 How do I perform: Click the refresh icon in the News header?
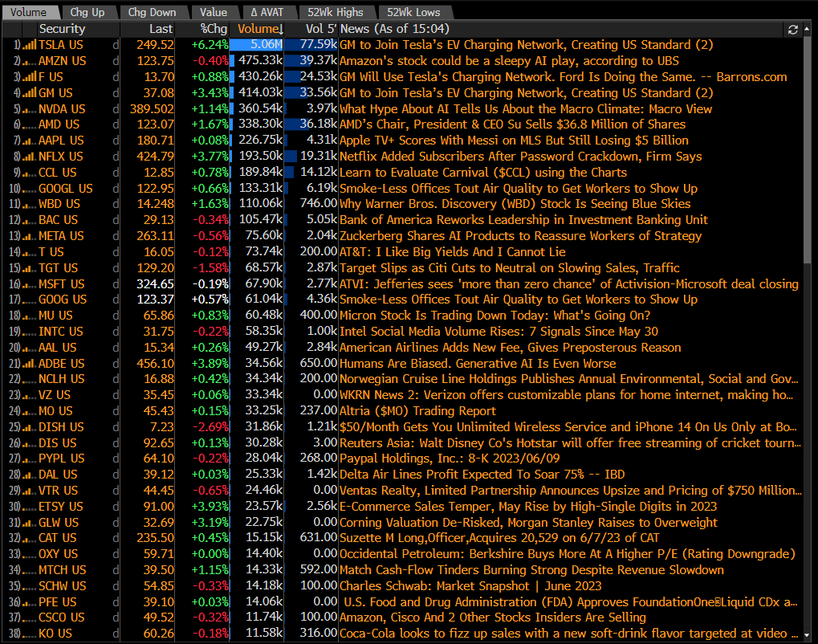793,30
